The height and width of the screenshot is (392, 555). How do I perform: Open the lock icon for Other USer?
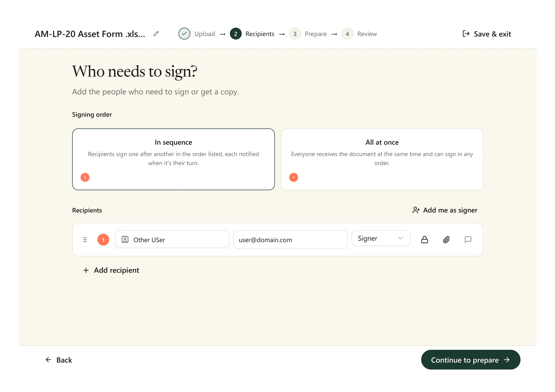pos(424,240)
